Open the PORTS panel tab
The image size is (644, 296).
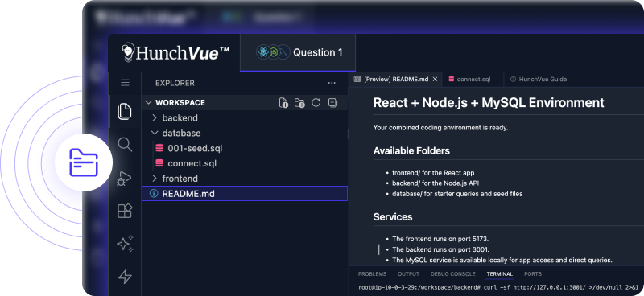click(x=533, y=273)
